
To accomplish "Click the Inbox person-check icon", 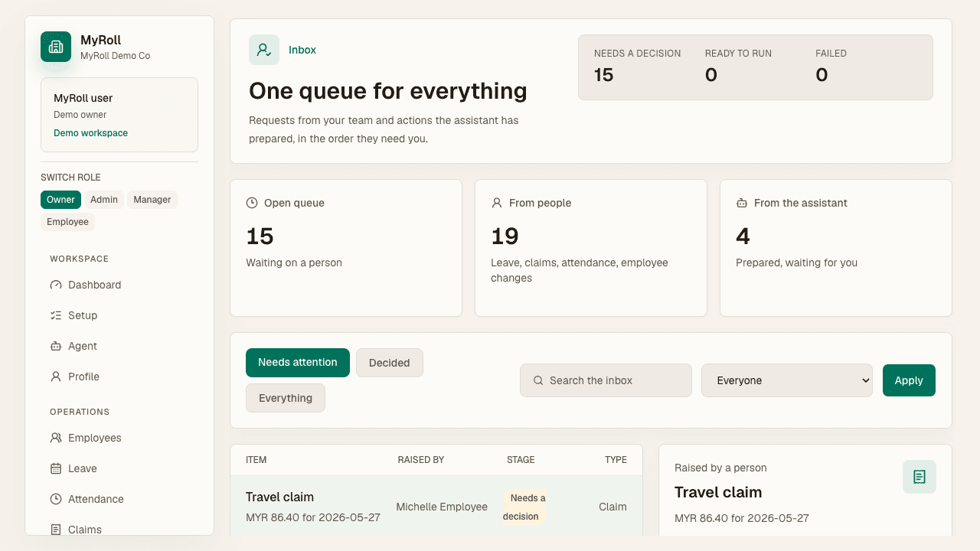I will (264, 50).
